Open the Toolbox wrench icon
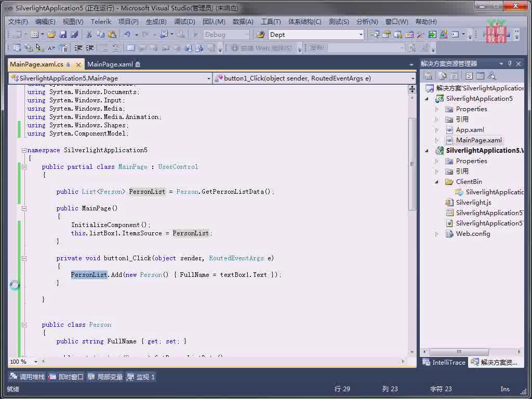 pyautogui.click(x=420, y=35)
